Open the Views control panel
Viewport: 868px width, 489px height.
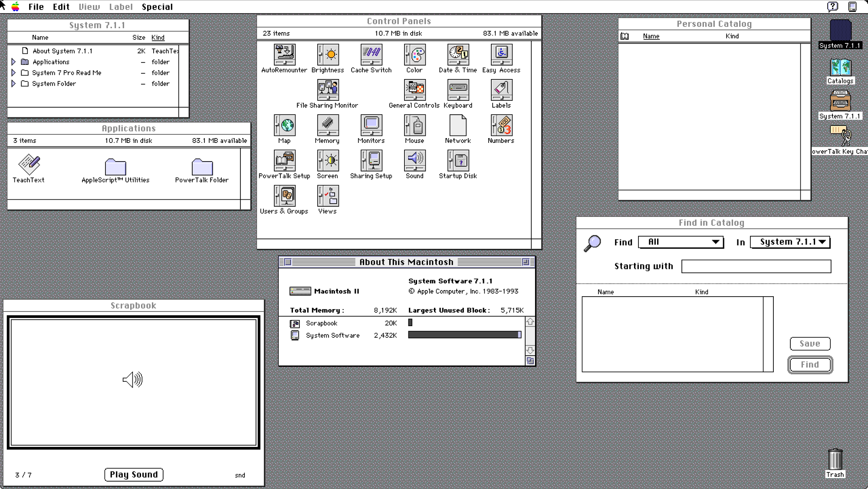pos(328,196)
